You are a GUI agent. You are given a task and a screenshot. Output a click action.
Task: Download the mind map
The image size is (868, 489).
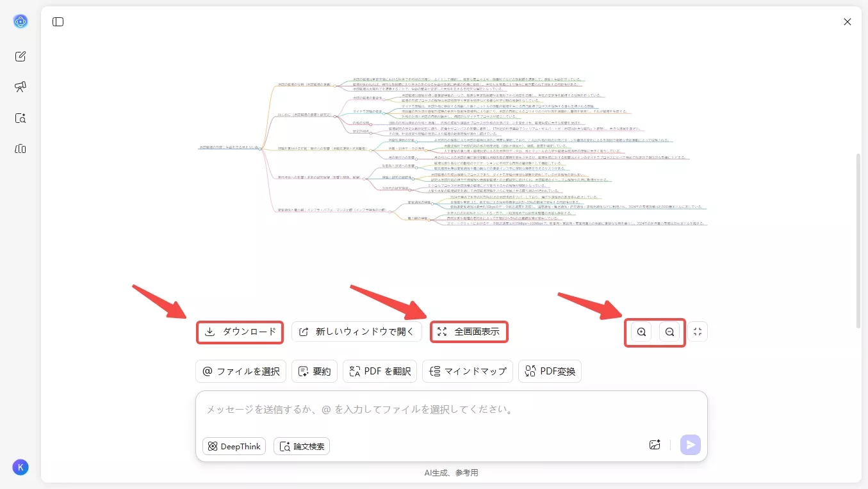(240, 332)
